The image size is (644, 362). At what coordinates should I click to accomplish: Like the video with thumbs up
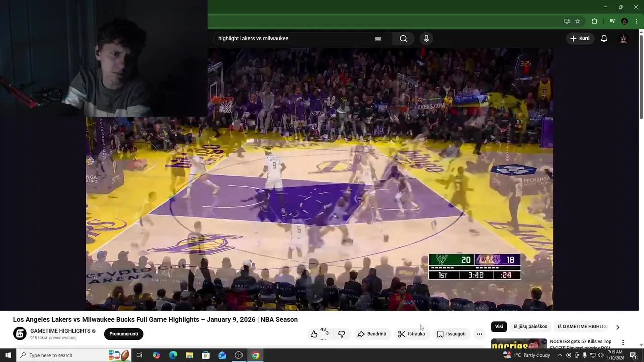click(314, 334)
